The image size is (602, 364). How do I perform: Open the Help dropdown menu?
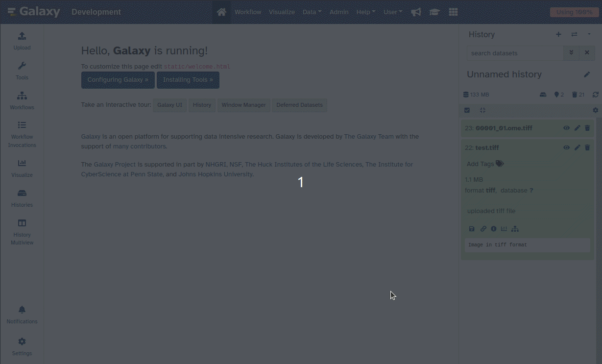365,12
